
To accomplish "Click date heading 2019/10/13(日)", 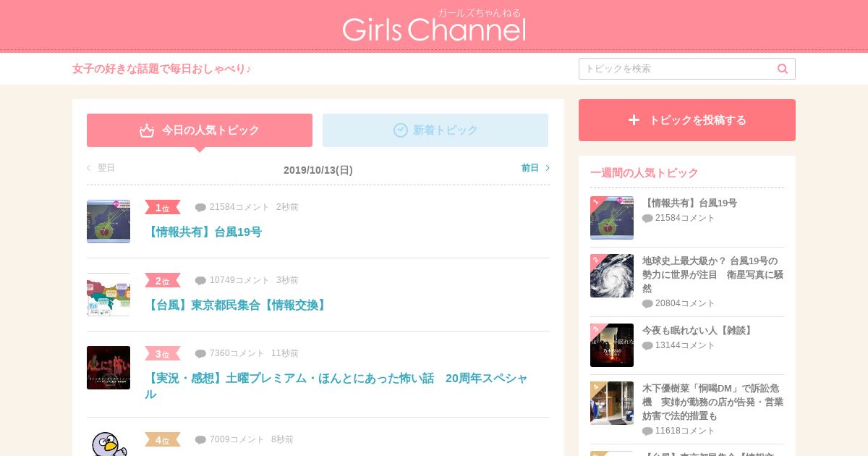I will [318, 170].
